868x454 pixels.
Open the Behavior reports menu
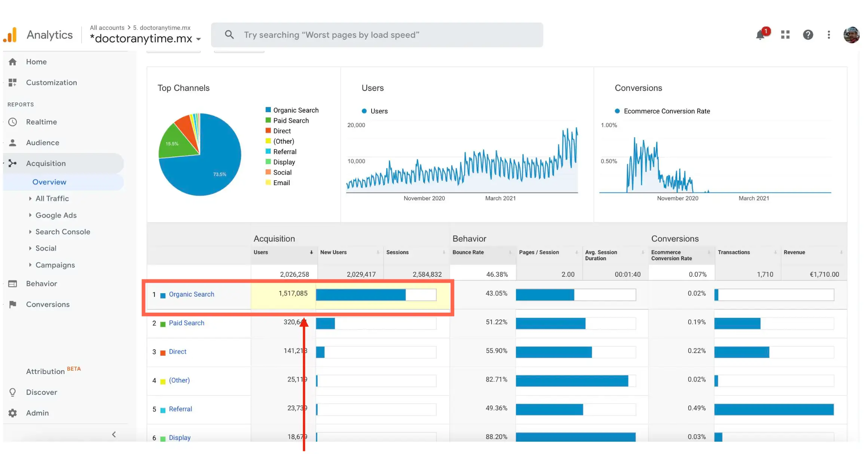[x=42, y=284]
